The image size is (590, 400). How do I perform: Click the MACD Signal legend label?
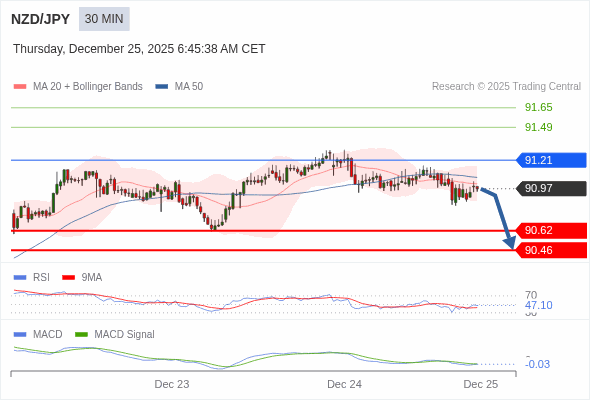(x=125, y=335)
